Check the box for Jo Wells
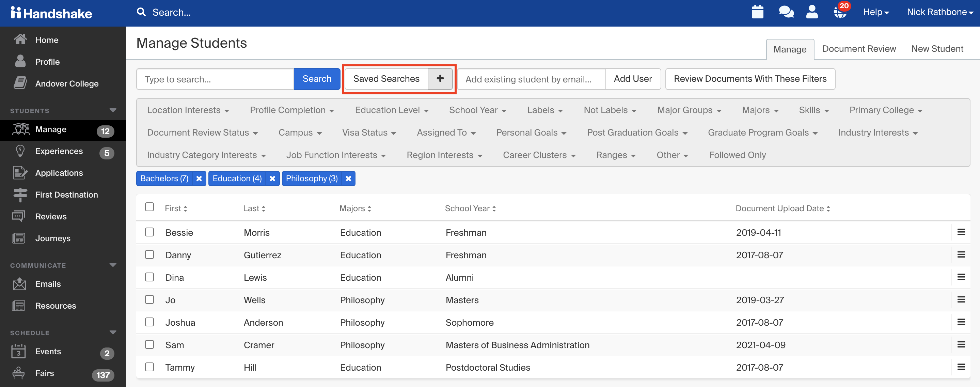This screenshot has width=980, height=387. [149, 299]
